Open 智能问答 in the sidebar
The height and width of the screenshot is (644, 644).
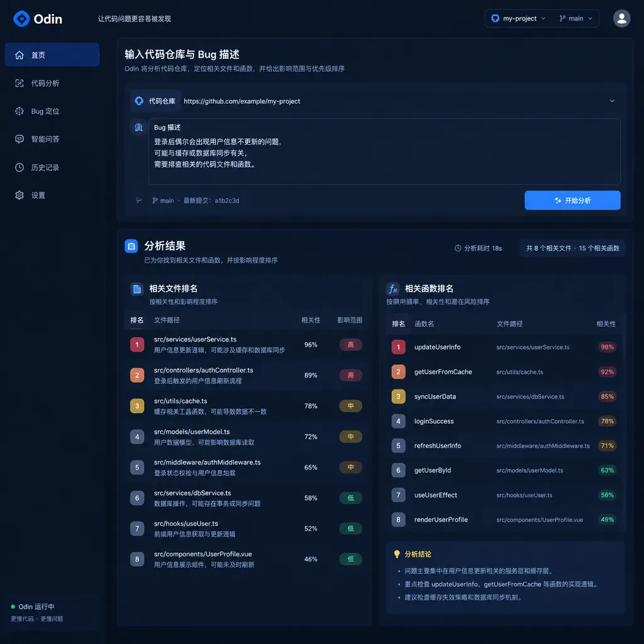(x=52, y=139)
